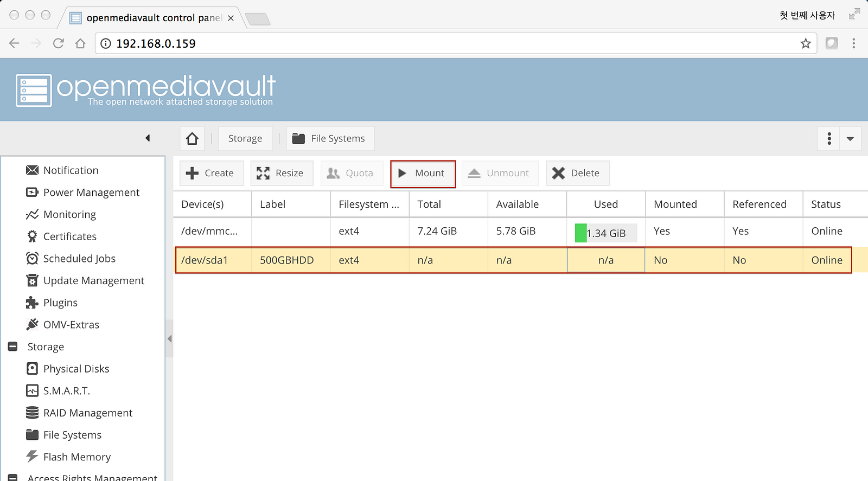Select the /dev/mmc... device row
Screen dimensions: 868x481
521,232
